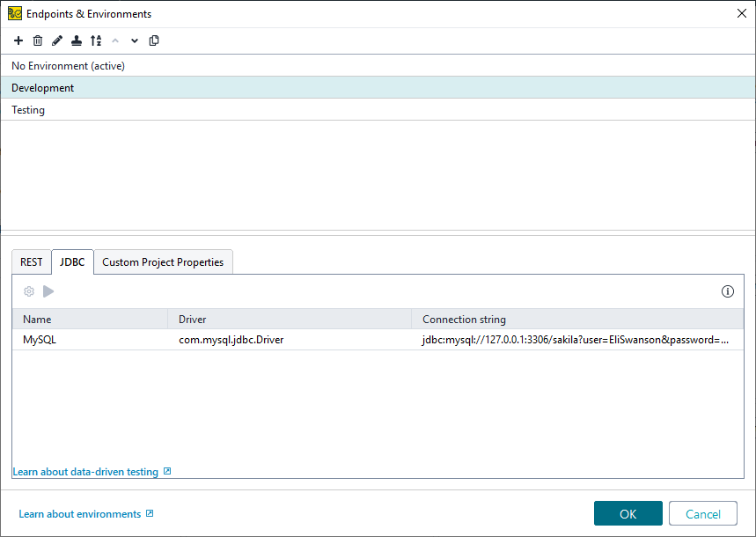Image resolution: width=756 pixels, height=537 pixels.
Task: Move the environment down with the chevron arrow
Action: [134, 40]
